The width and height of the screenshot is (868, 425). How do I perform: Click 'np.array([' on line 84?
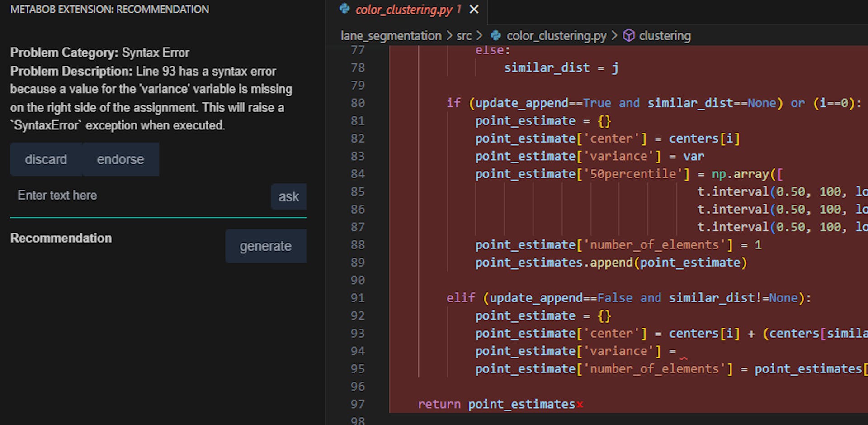[747, 174]
